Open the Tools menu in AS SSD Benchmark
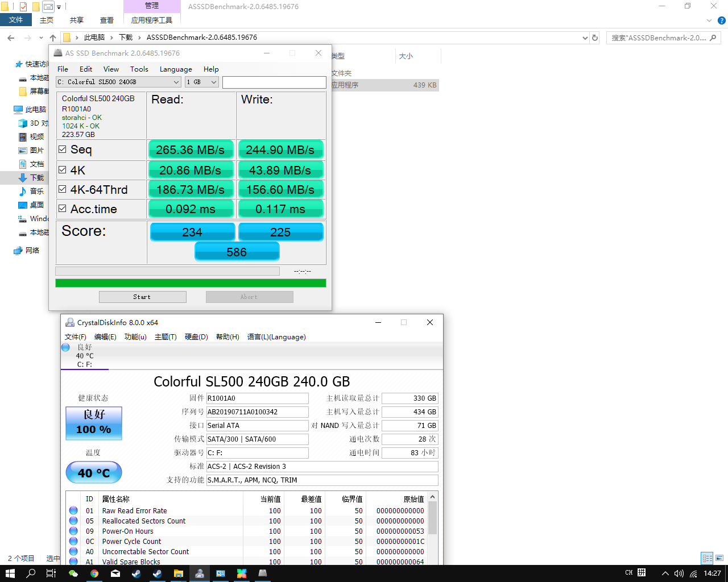This screenshot has height=582, width=728. click(x=139, y=69)
